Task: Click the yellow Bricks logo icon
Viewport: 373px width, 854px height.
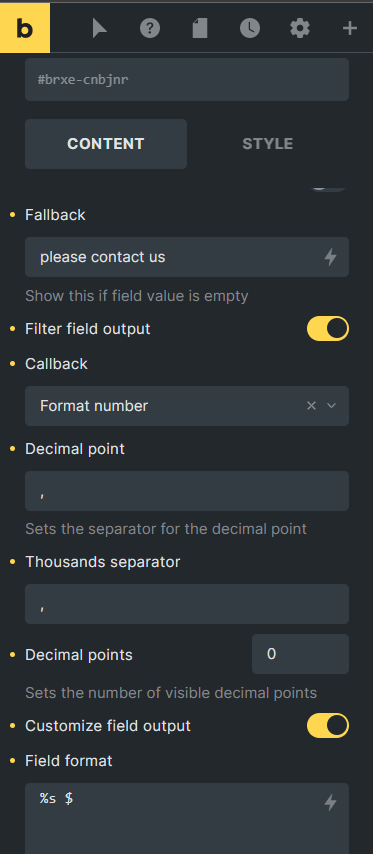Action: (25, 28)
